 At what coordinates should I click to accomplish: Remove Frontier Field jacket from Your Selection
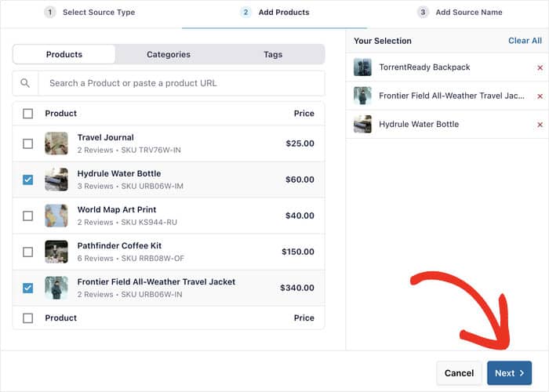tap(540, 96)
